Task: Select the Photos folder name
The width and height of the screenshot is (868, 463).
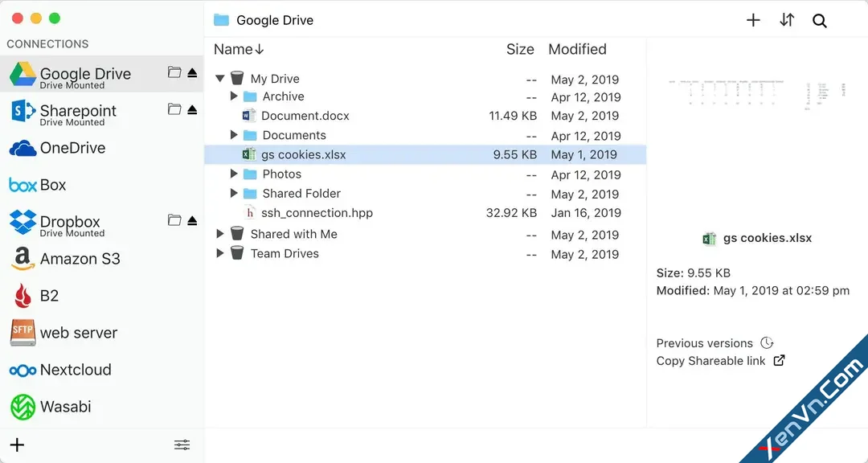Action: tap(282, 174)
